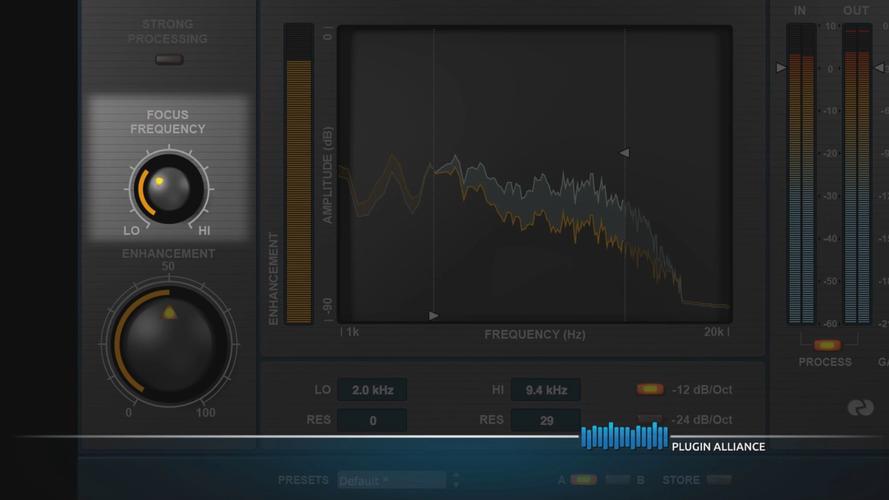Open the Presets dropdown showing Default
The width and height of the screenshot is (889, 500).
391,480
